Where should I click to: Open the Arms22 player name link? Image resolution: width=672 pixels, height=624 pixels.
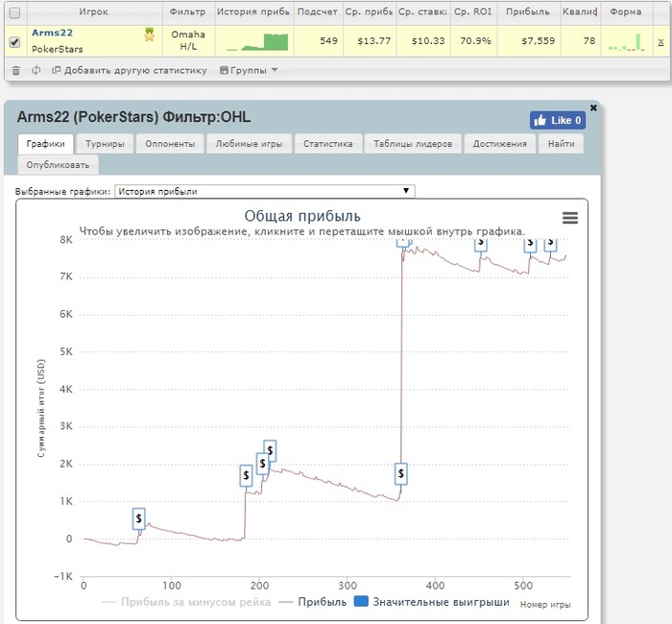pyautogui.click(x=52, y=33)
